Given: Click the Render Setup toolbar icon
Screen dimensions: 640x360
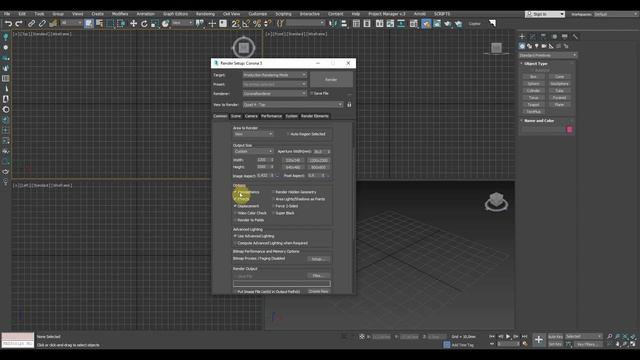Looking at the screenshot, I should [x=426, y=24].
